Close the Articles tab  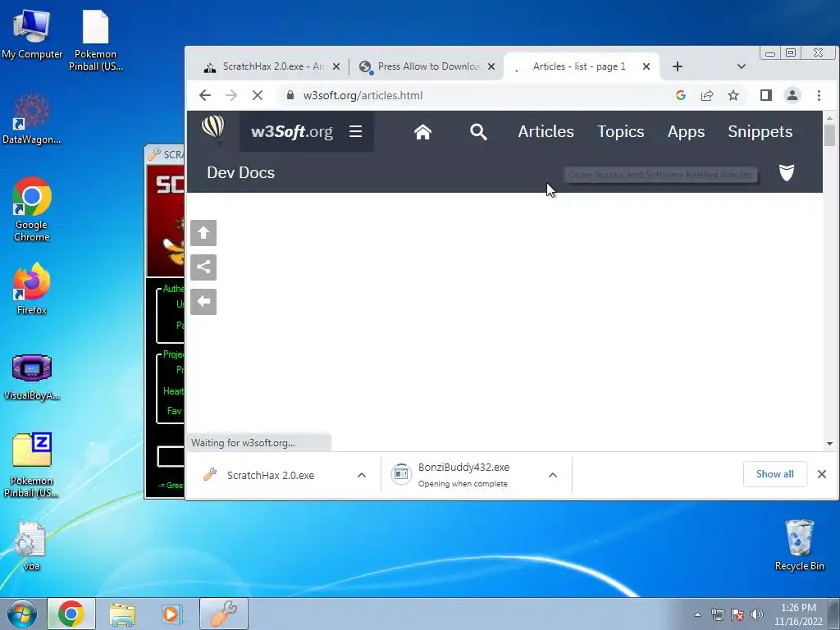tap(646, 66)
